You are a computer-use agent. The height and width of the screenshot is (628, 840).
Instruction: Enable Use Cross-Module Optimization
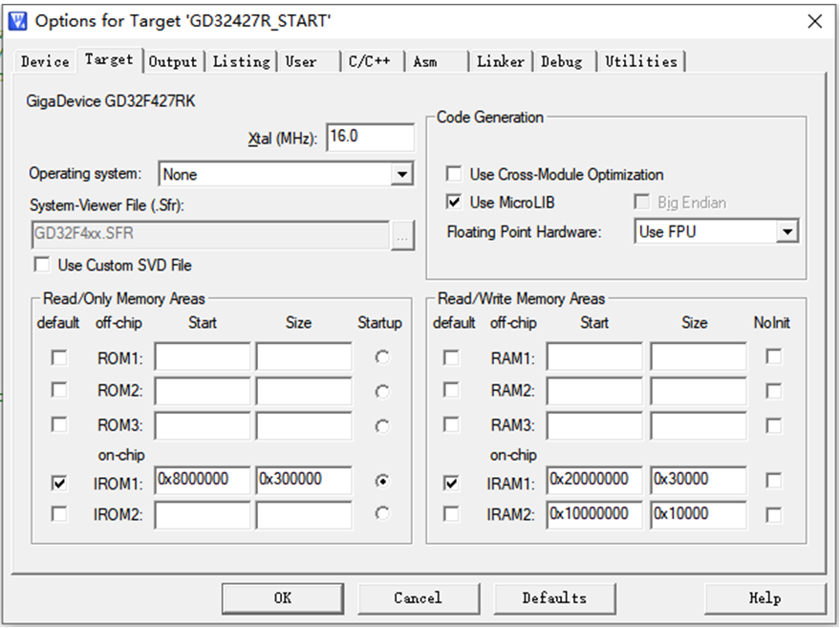click(x=456, y=175)
